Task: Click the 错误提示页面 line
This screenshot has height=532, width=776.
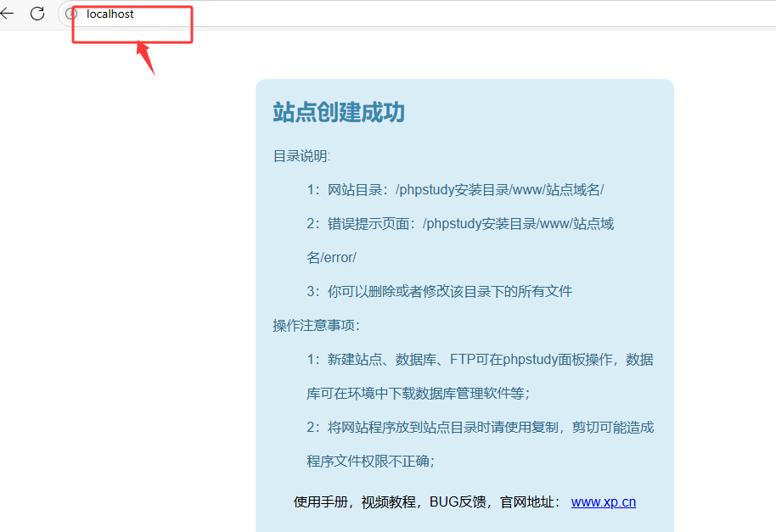Action: pos(460,224)
